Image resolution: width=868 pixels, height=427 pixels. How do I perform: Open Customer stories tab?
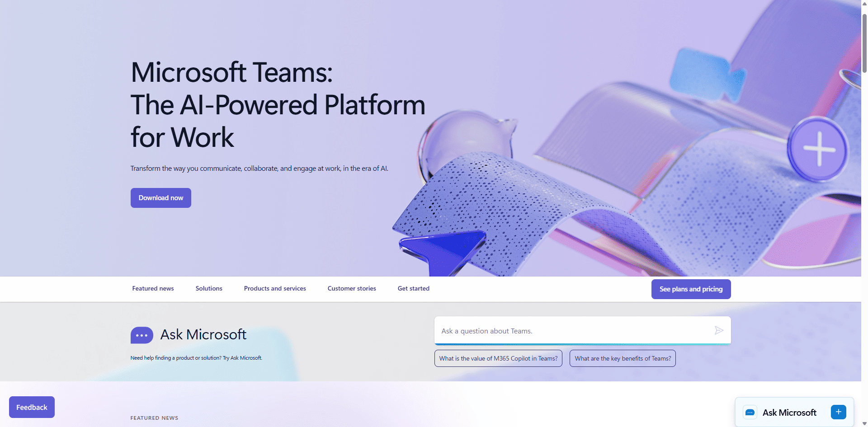(x=352, y=288)
